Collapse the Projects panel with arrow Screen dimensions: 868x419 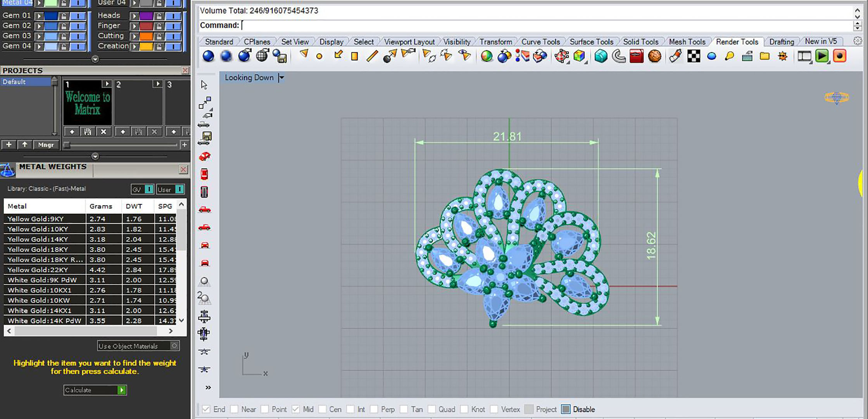(x=95, y=157)
